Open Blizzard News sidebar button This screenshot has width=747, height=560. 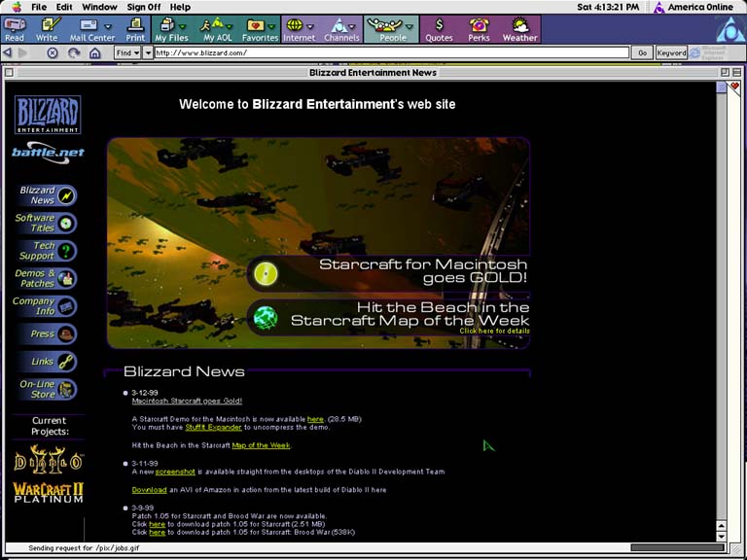pos(46,195)
